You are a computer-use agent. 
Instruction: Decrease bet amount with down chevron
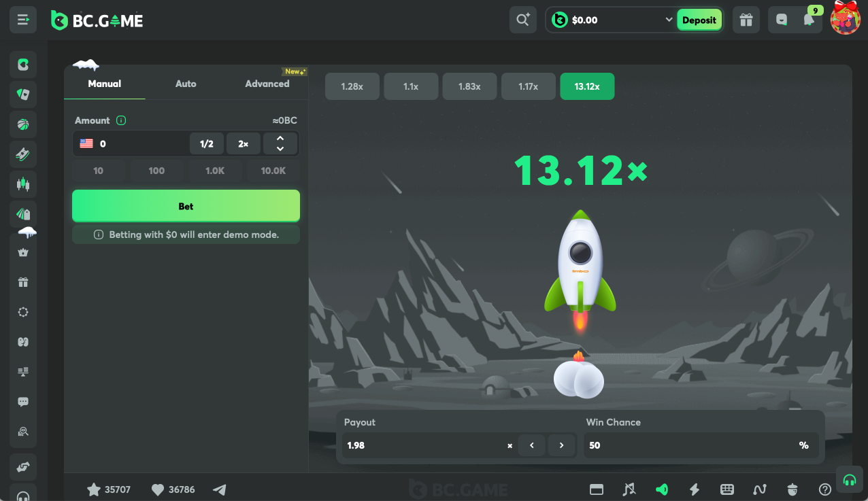280,149
